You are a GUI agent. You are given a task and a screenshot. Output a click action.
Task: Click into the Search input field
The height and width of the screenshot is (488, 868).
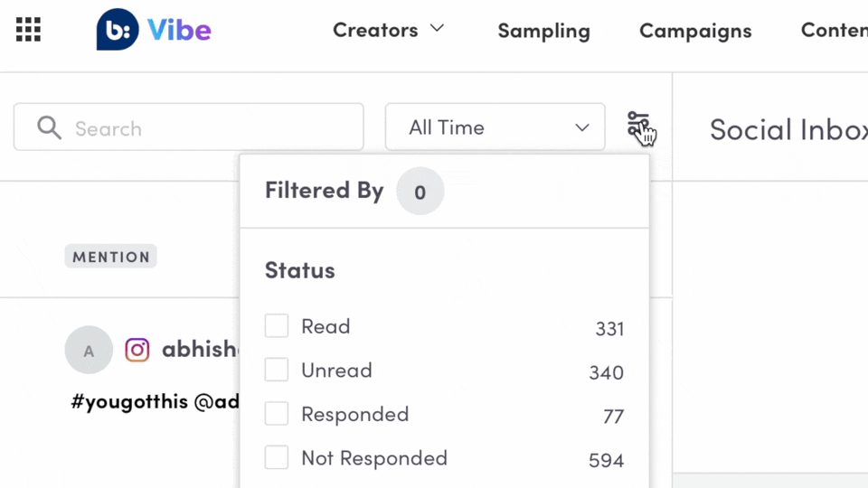[208, 127]
